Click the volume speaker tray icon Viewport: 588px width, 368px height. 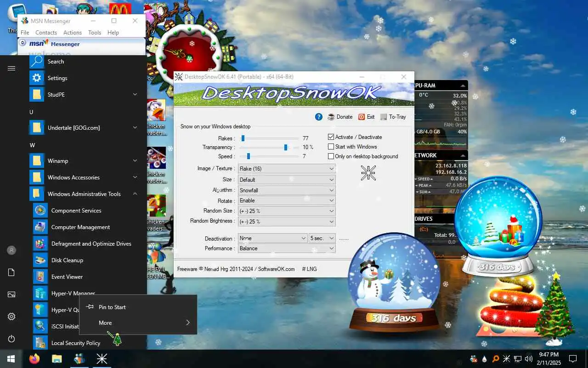point(528,359)
